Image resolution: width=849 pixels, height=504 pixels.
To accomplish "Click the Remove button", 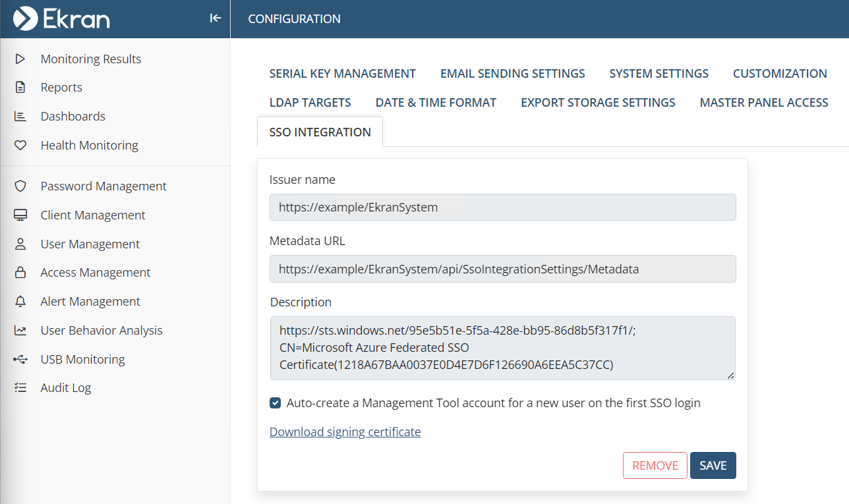I will (655, 466).
